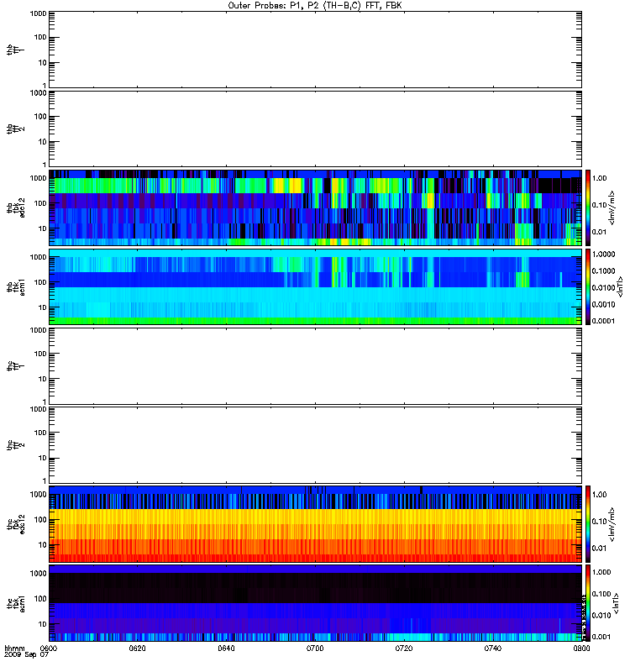This screenshot has height=672, width=630.
Task: Click the '0.01' label on thb edc12 color bar
Action: click(600, 233)
